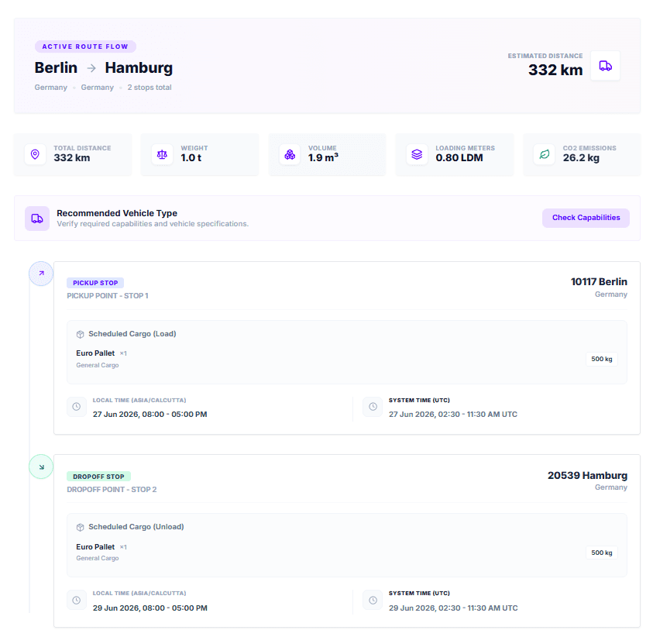The image size is (653, 644).
Task: Click the Euro Pallet item in Load cargo
Action: coord(95,353)
